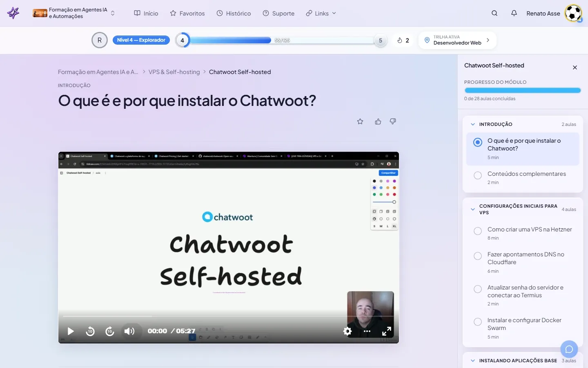Open notifications bell

pos(514,13)
